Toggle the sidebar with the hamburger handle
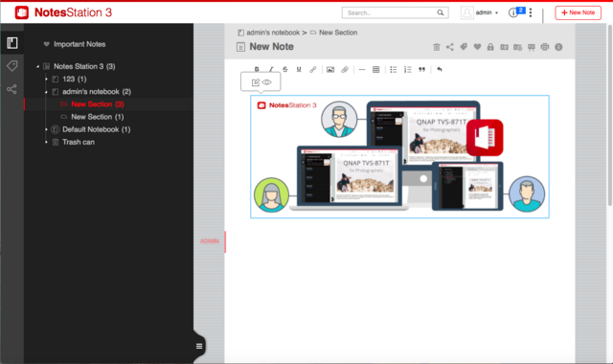 coord(199,346)
